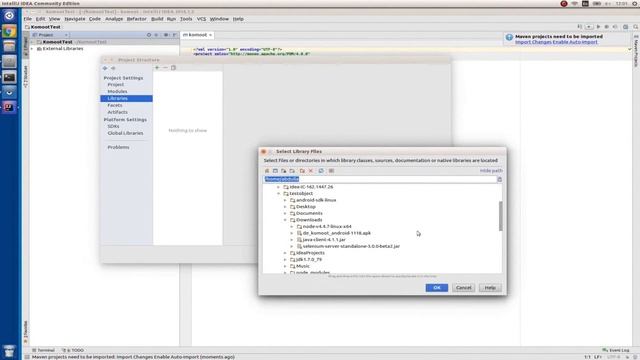Open the Terminal tool window tab

coord(43,350)
